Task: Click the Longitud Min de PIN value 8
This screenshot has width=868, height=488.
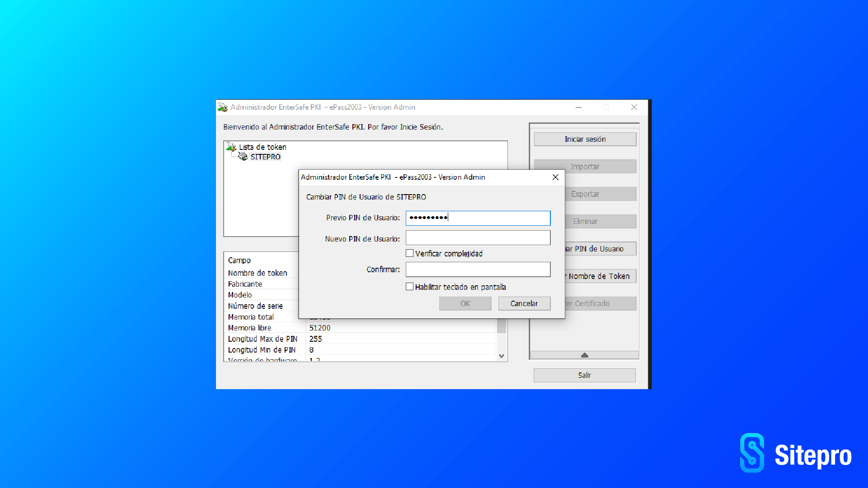Action: pos(311,350)
